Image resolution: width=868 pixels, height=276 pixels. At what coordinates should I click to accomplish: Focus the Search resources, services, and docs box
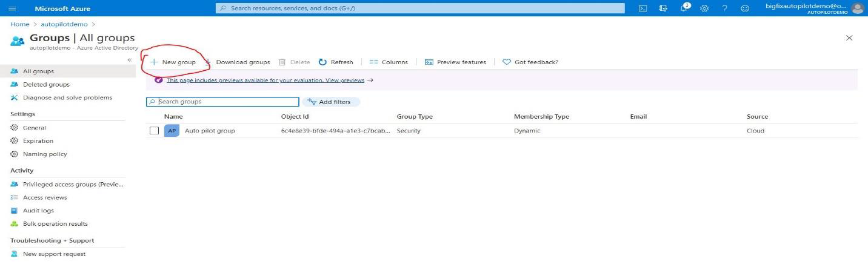[x=420, y=8]
